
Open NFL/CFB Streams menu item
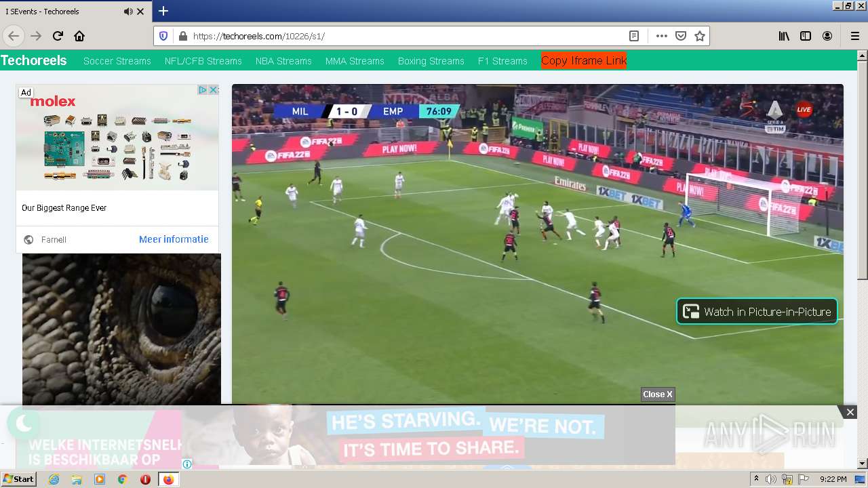pyautogui.click(x=203, y=61)
